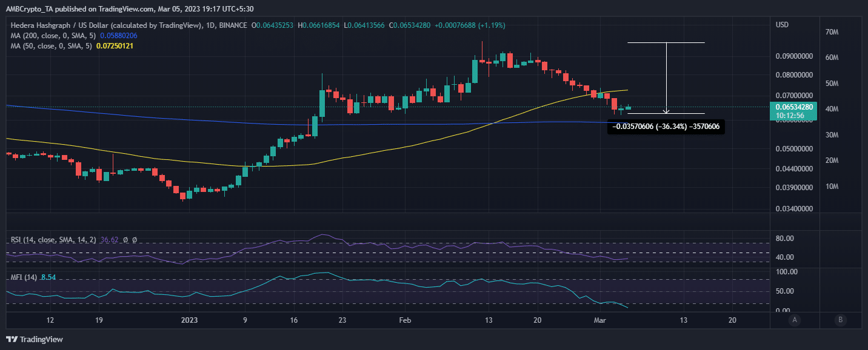The width and height of the screenshot is (868, 350).
Task: Click the 0.03400000 price axis label
Action: click(795, 210)
